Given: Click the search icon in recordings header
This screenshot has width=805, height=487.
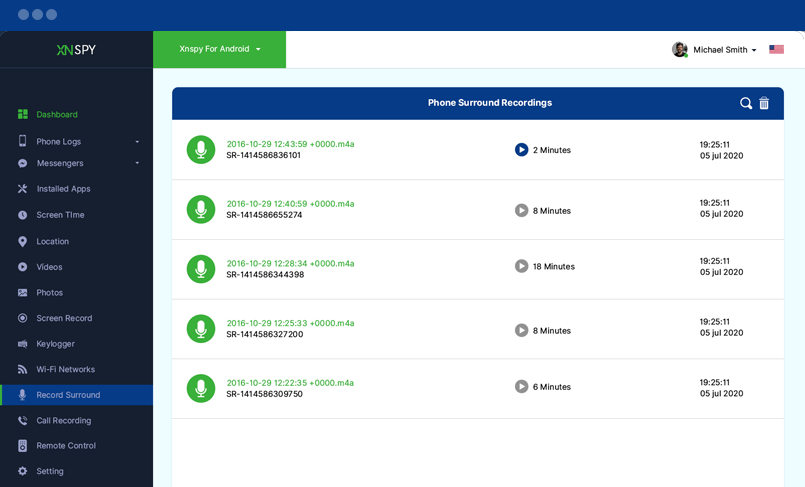Looking at the screenshot, I should click(x=746, y=103).
